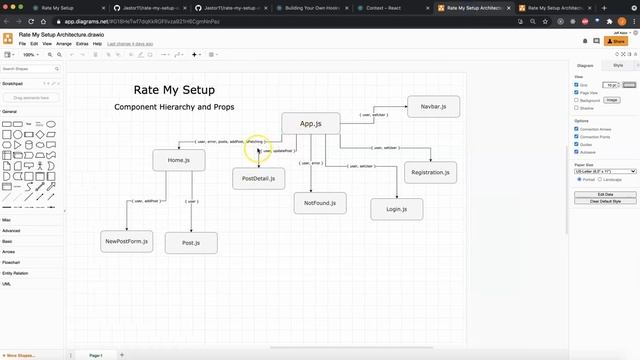Image resolution: width=640 pixels, height=360 pixels.
Task: Open the Arrange menu
Action: (64, 44)
